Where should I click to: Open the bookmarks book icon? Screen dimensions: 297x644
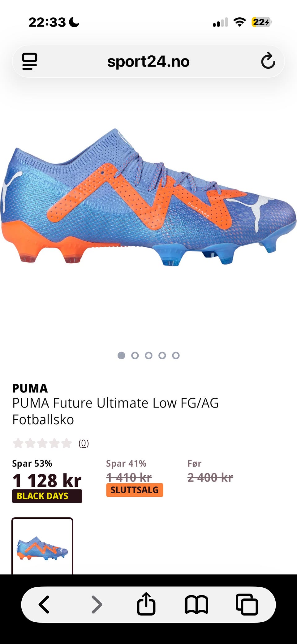point(196,604)
